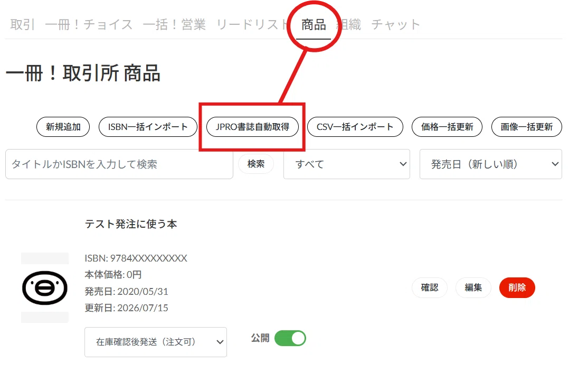Go to the リードリスト tab
Screen dimensions: 588x372
click(252, 25)
